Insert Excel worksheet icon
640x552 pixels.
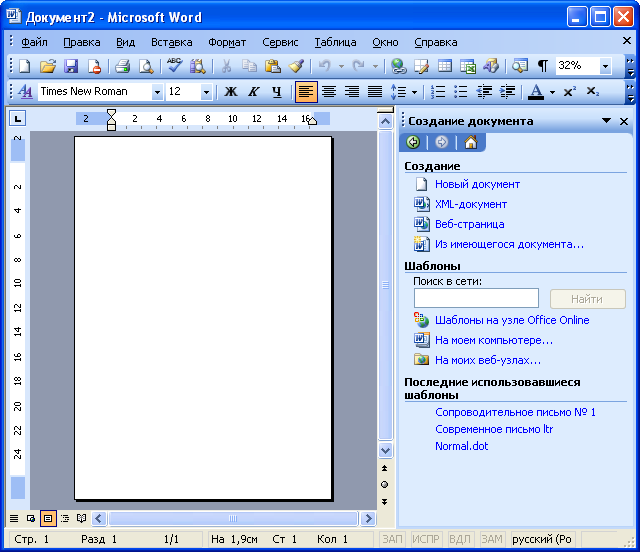468,66
